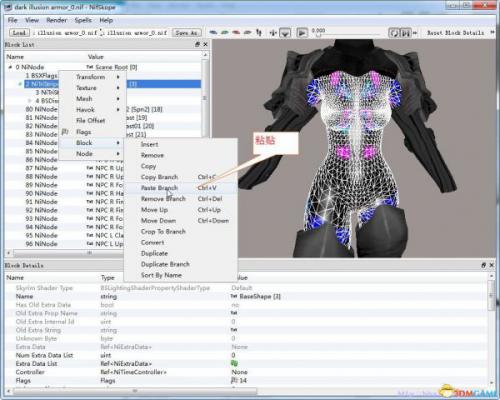
Task: Select the 1 BSXFlags row
Action: 41,75
